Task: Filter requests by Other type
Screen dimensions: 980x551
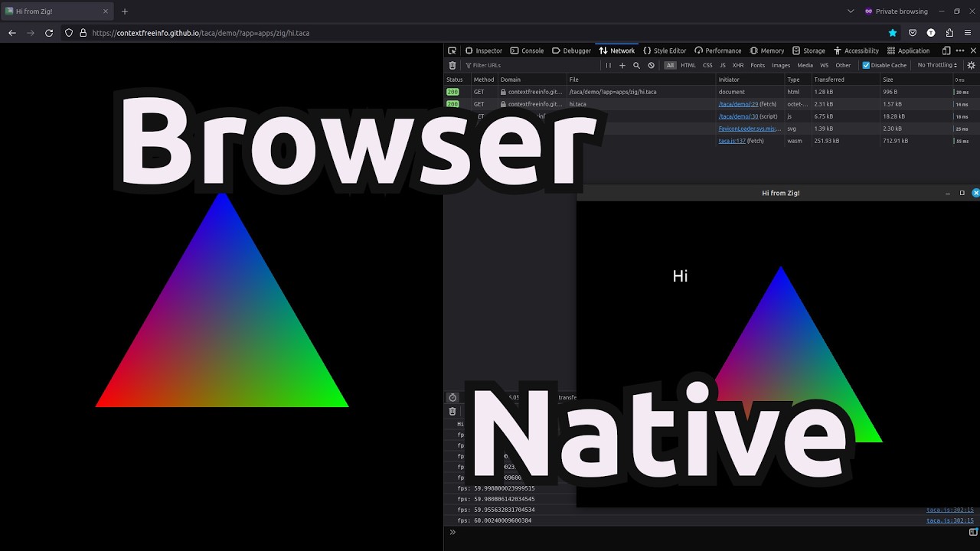Action: tap(843, 65)
